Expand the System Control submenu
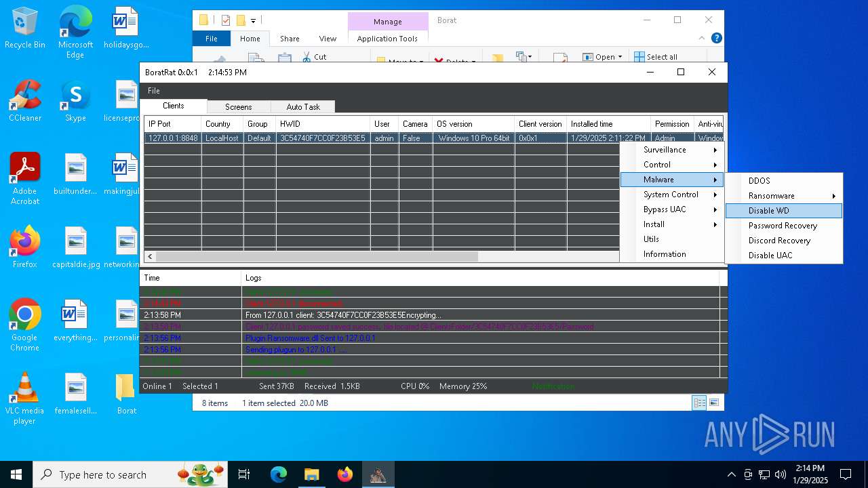 point(672,195)
